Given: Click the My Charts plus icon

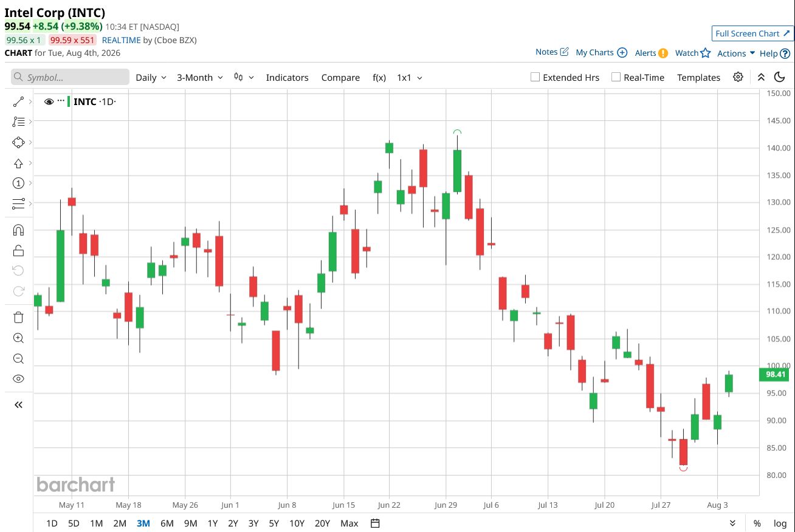Looking at the screenshot, I should [x=622, y=53].
